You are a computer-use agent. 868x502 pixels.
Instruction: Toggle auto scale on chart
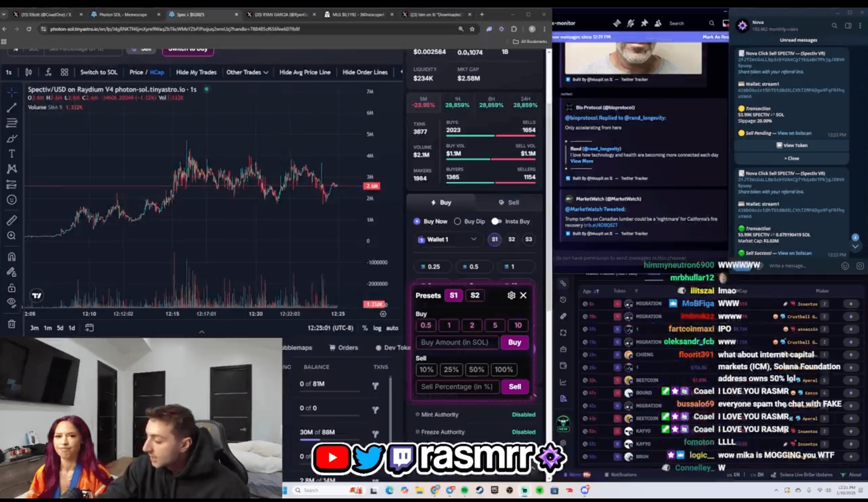(x=392, y=328)
